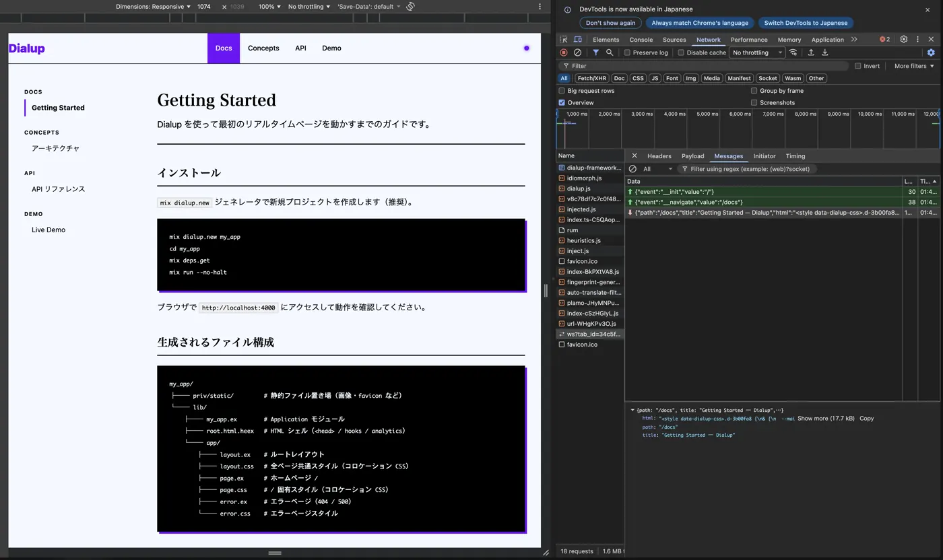Open the Concepts nav link
The image size is (943, 560).
click(263, 48)
